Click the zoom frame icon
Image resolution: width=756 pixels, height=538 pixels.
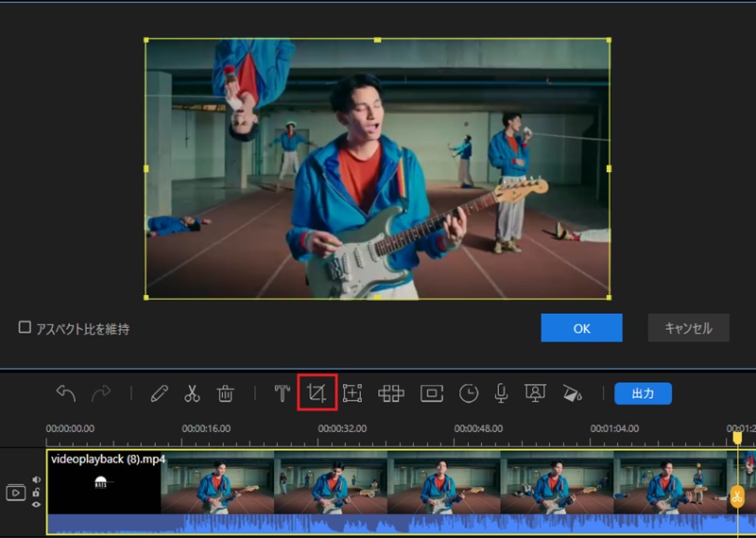click(352, 393)
